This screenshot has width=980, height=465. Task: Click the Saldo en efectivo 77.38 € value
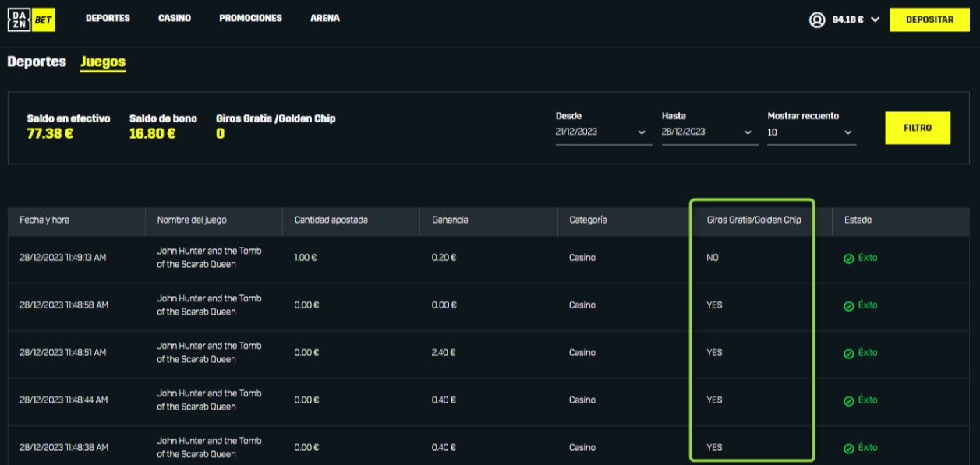pyautogui.click(x=51, y=134)
